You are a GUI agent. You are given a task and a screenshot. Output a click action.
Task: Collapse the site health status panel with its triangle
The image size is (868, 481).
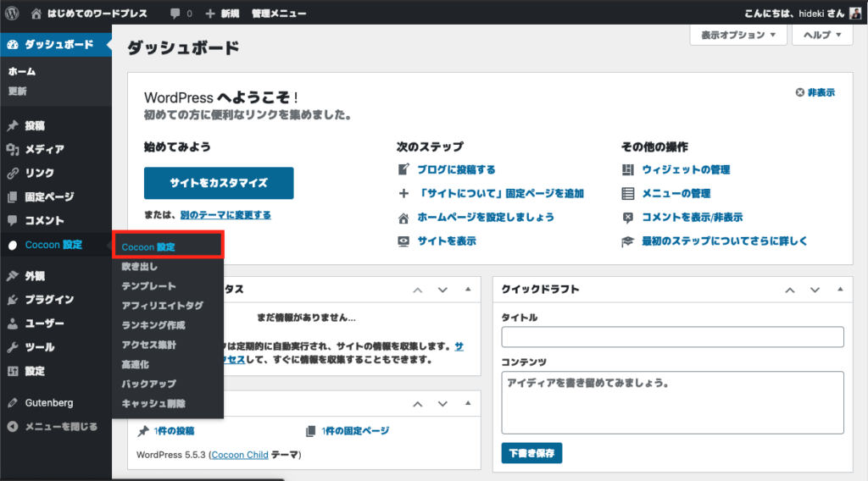(468, 289)
